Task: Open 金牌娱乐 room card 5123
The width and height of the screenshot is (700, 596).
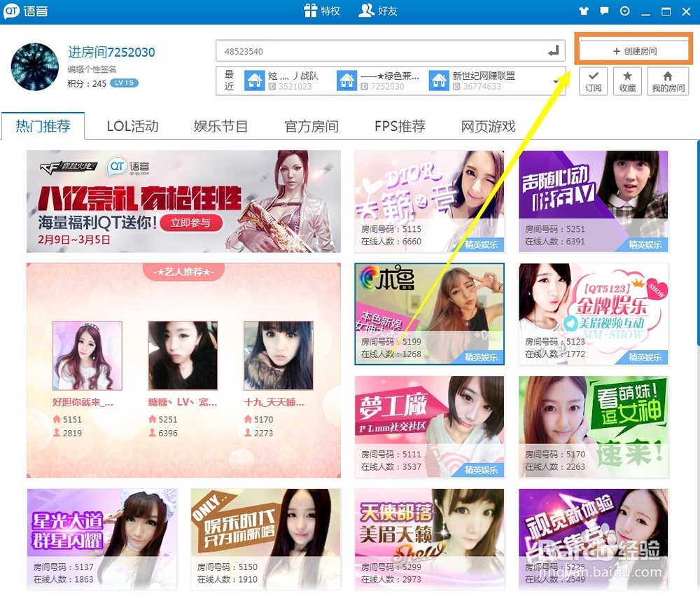Action: click(594, 314)
